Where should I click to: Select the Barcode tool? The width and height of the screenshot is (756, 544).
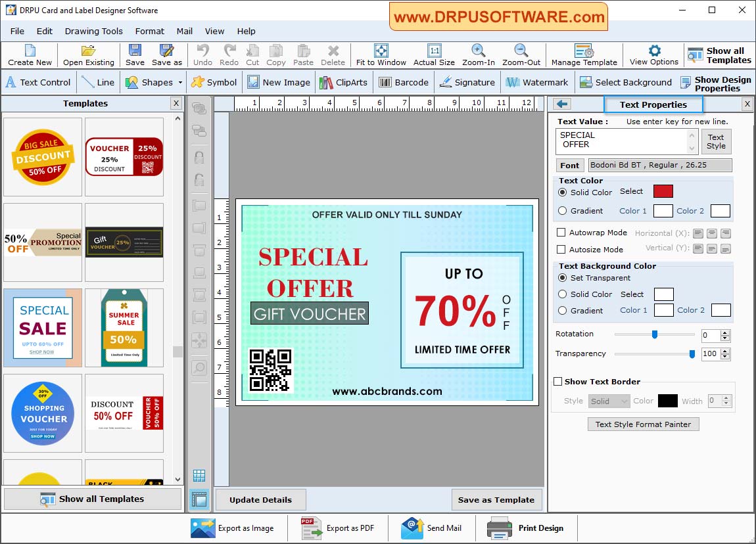pyautogui.click(x=404, y=82)
